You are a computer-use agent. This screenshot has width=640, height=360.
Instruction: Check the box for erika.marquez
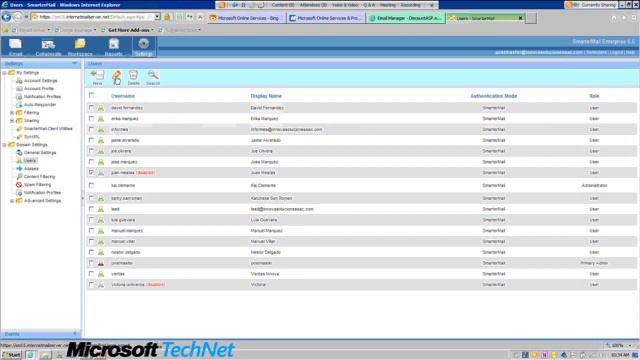pyautogui.click(x=91, y=118)
